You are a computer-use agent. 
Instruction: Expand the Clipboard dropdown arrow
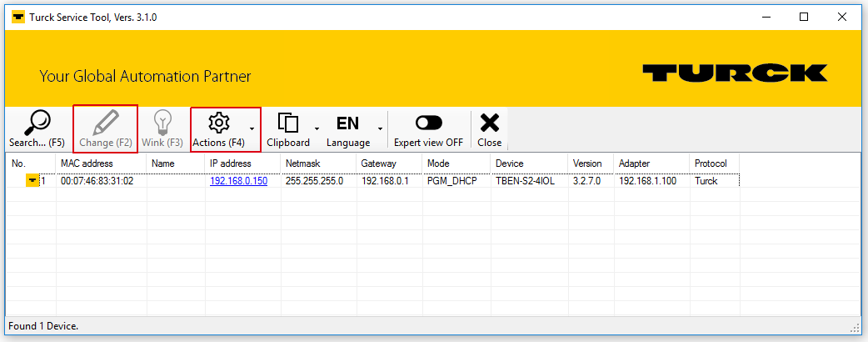(317, 128)
